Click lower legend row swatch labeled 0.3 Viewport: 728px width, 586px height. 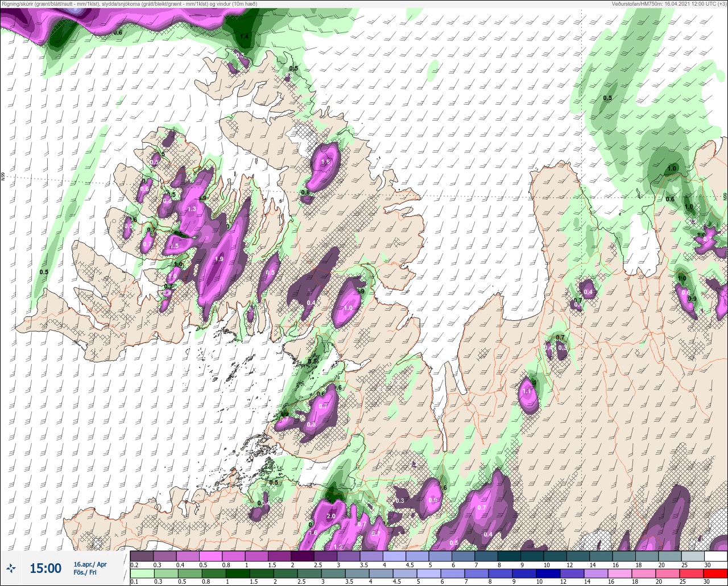pos(165,573)
